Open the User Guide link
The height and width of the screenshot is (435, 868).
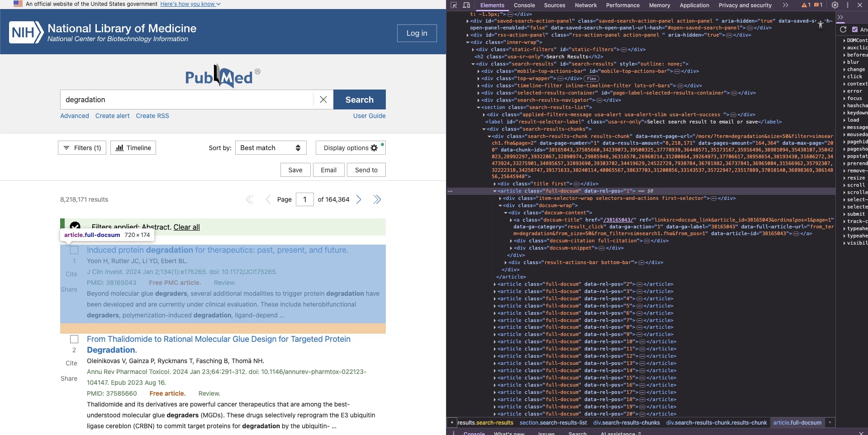point(370,116)
